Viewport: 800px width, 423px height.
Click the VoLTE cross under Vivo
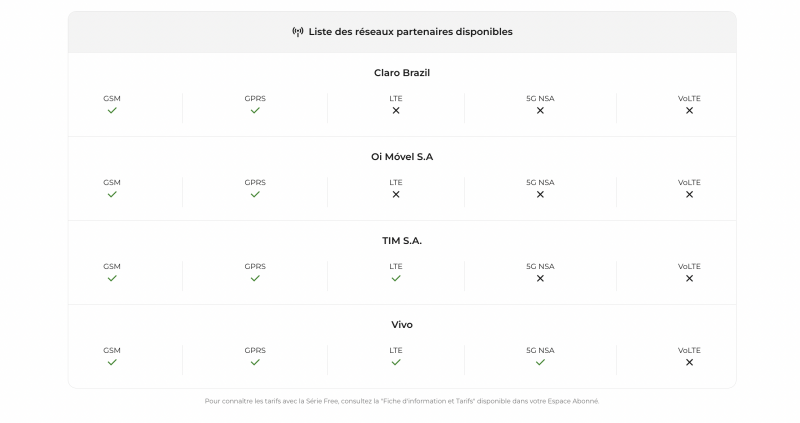point(689,362)
